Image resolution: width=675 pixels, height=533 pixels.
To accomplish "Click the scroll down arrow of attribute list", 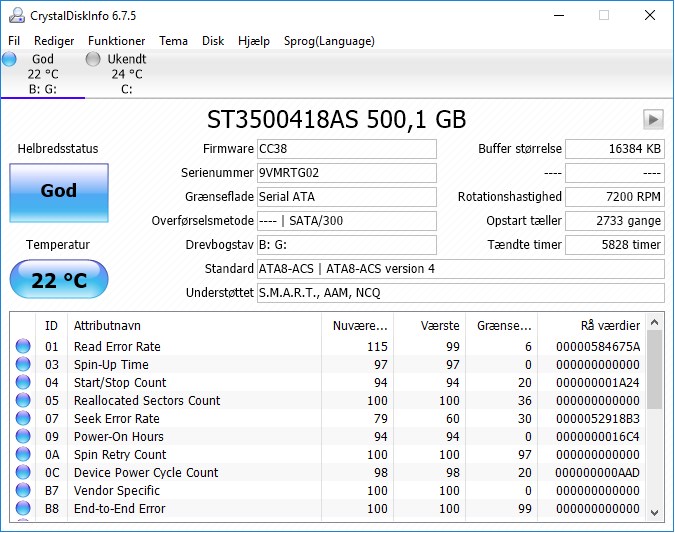I will point(655,512).
